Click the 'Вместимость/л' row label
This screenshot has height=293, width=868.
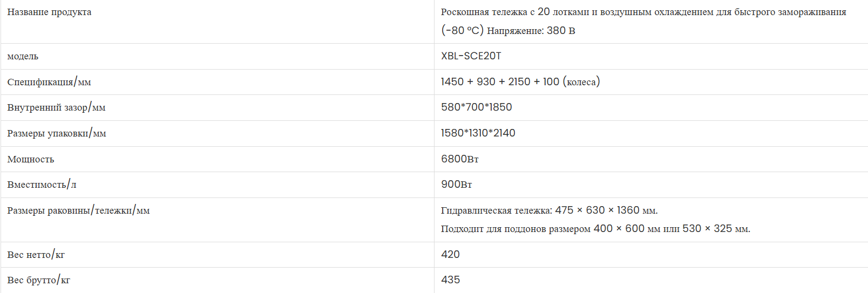click(42, 185)
